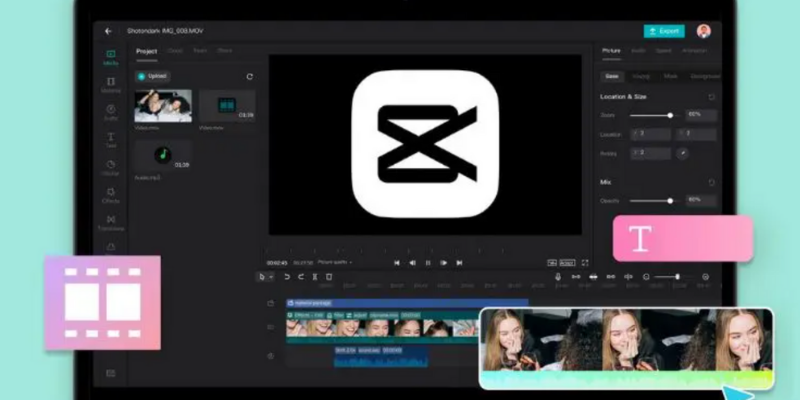The image size is (800, 400).
Task: Click the undo arrow in timeline toolbar
Action: [287, 277]
